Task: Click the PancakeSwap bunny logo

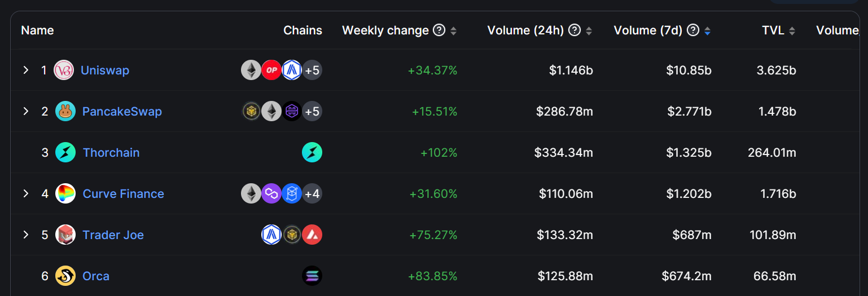Action: (65, 112)
